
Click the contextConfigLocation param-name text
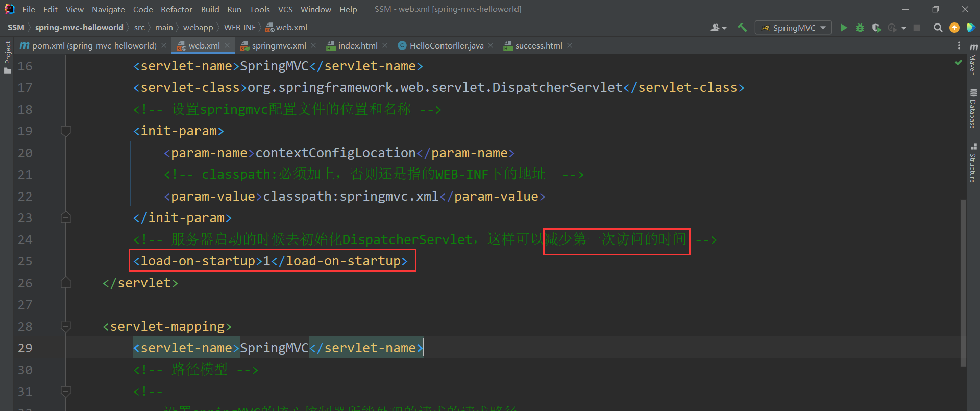(335, 153)
